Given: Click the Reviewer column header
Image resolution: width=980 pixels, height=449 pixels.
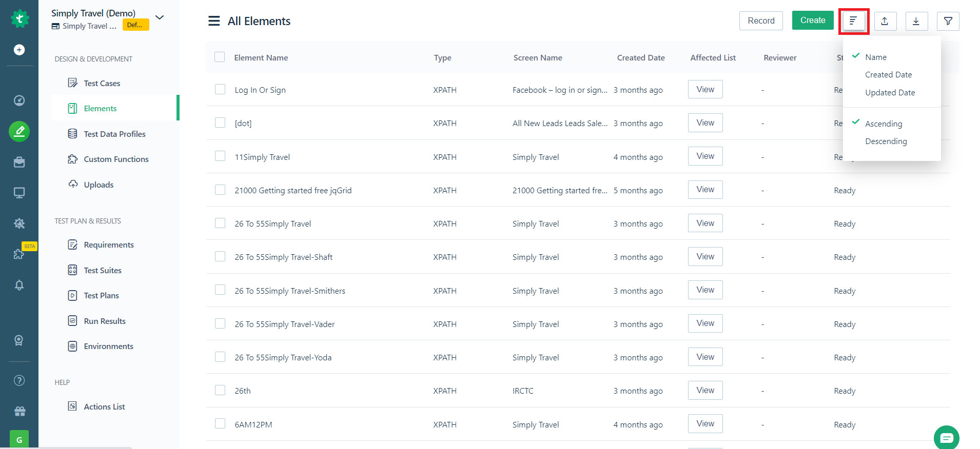Looking at the screenshot, I should pos(780,57).
